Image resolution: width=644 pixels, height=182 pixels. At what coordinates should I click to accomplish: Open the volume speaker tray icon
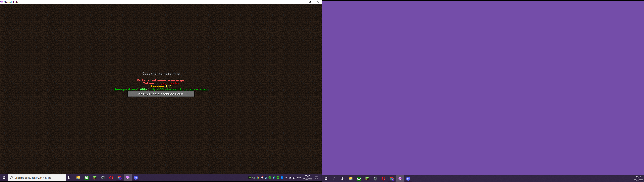point(294,178)
